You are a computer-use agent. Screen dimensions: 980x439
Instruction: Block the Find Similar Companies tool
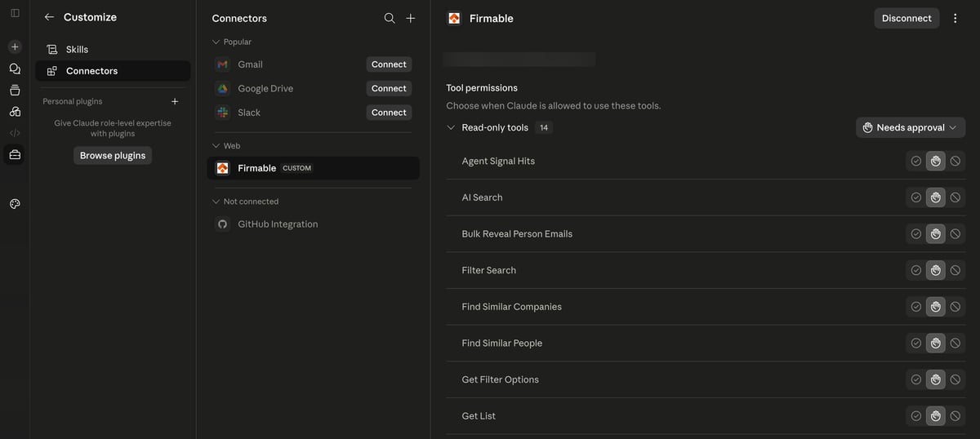click(x=955, y=307)
